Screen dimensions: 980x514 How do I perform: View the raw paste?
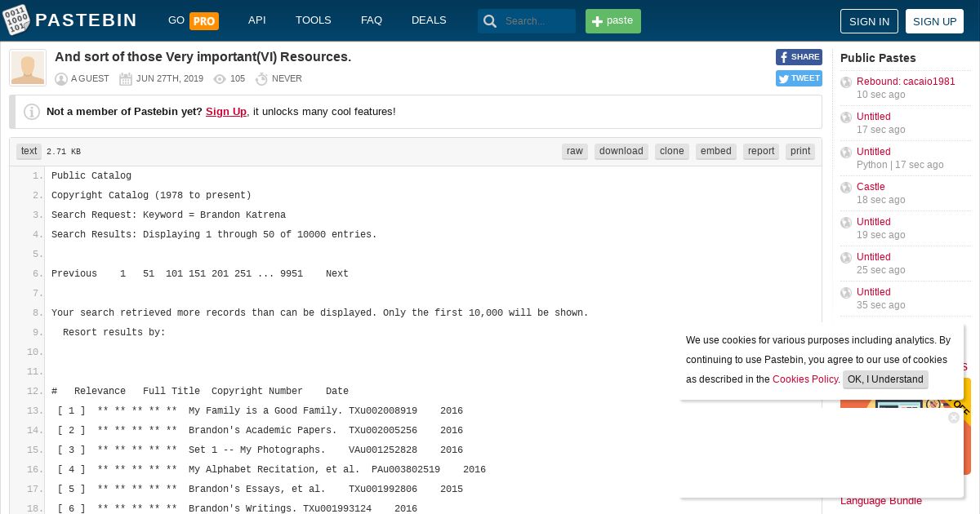575,152
